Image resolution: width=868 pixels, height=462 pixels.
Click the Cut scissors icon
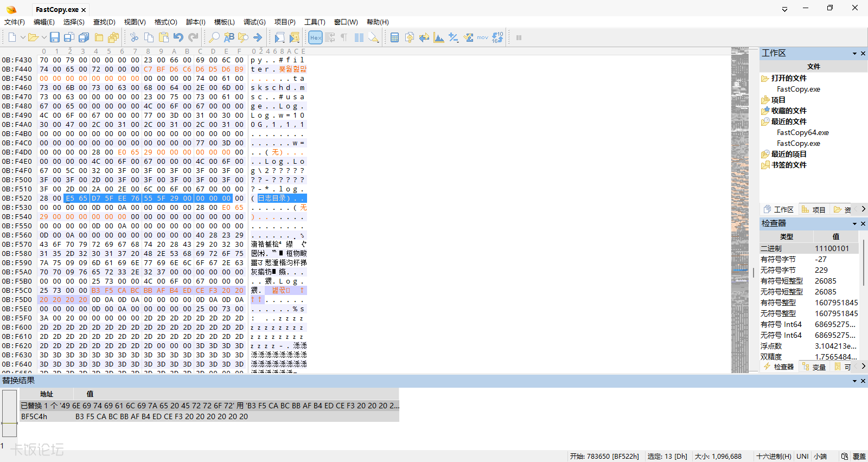134,37
